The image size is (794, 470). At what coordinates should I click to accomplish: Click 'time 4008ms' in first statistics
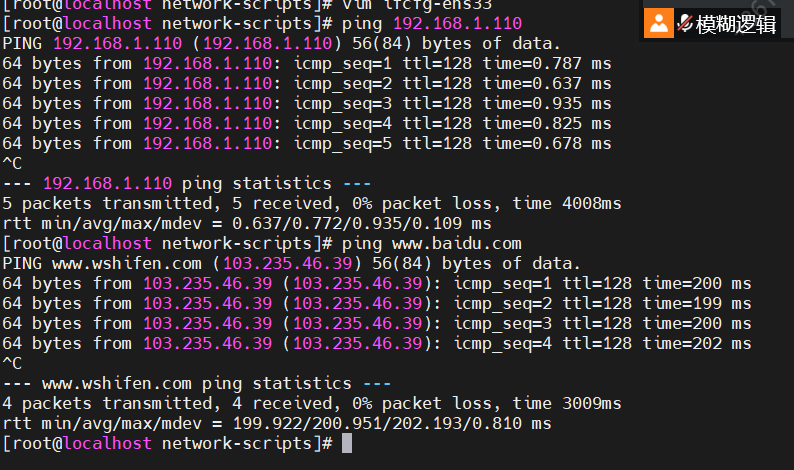(x=567, y=204)
